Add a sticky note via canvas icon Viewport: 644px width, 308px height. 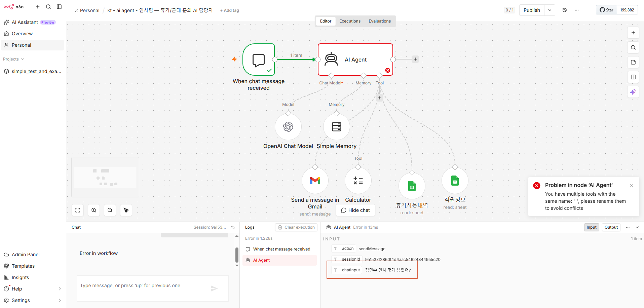[x=633, y=62]
